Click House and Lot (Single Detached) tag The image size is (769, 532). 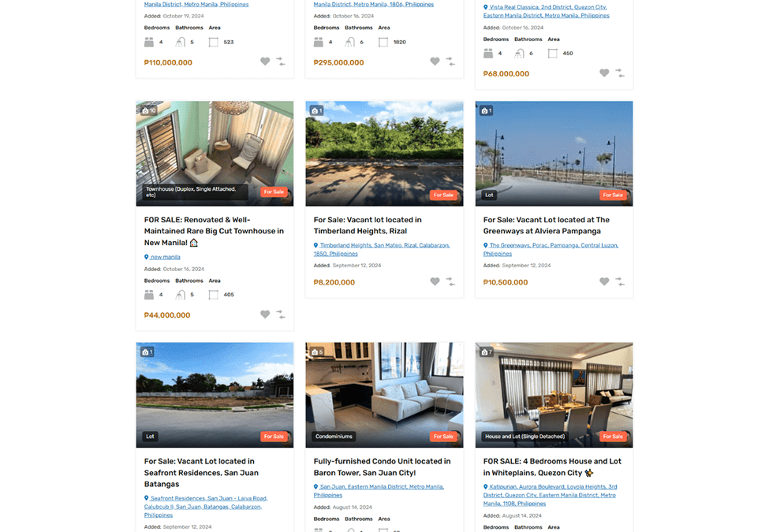pos(524,437)
